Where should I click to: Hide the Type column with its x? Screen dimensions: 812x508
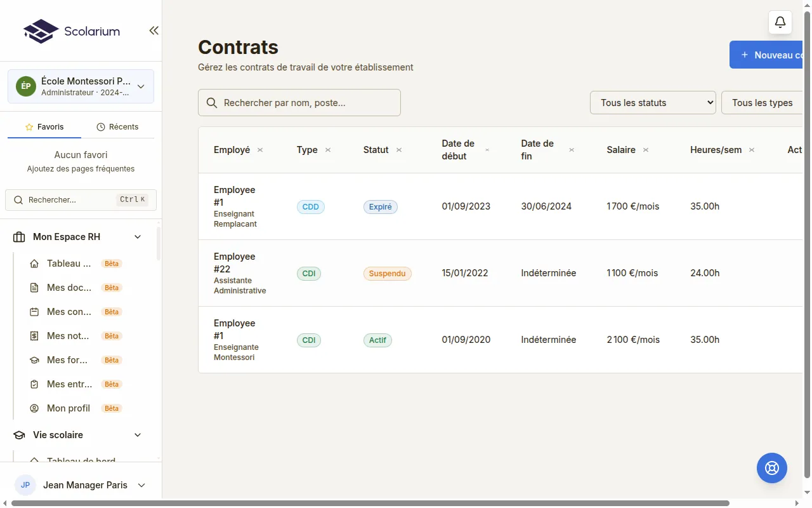(x=328, y=150)
